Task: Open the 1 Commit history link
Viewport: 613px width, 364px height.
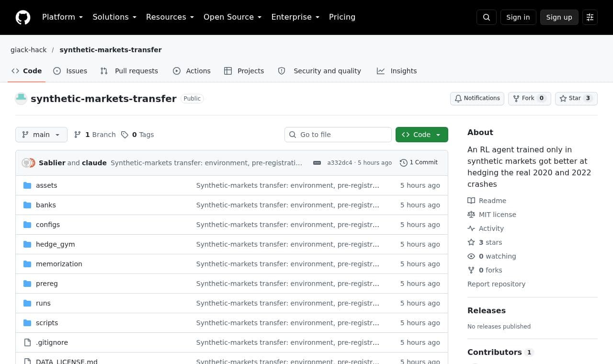Action: pyautogui.click(x=419, y=163)
